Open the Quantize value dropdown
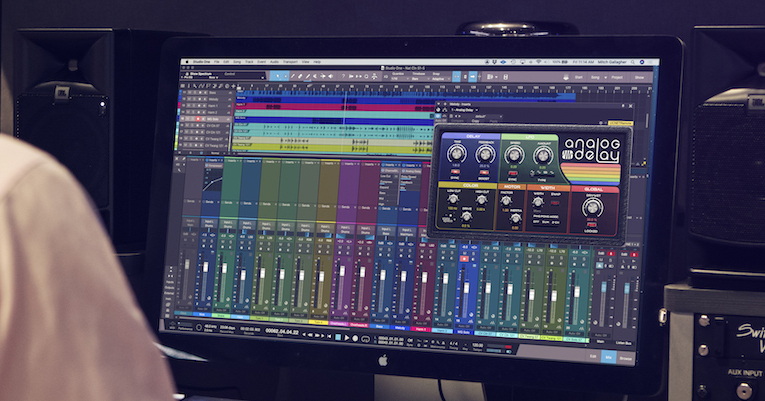This screenshot has width=765, height=401. pos(400,79)
